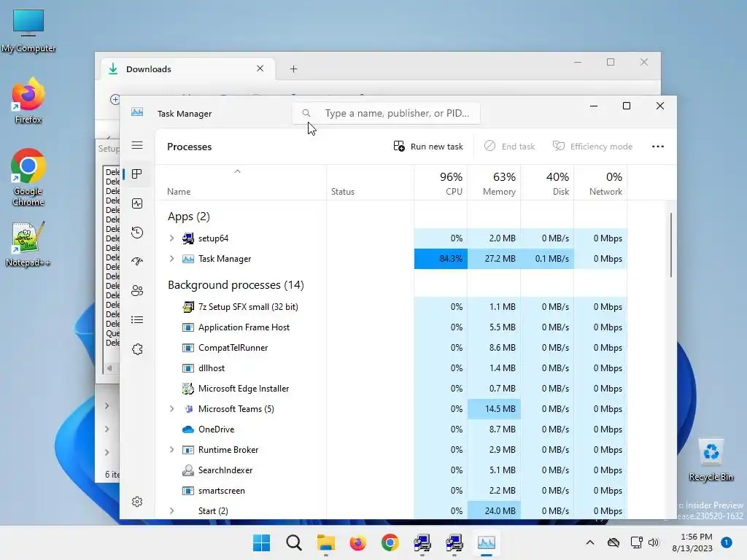The height and width of the screenshot is (560, 747).
Task: Open Firefox desktop shortcut
Action: tap(28, 101)
